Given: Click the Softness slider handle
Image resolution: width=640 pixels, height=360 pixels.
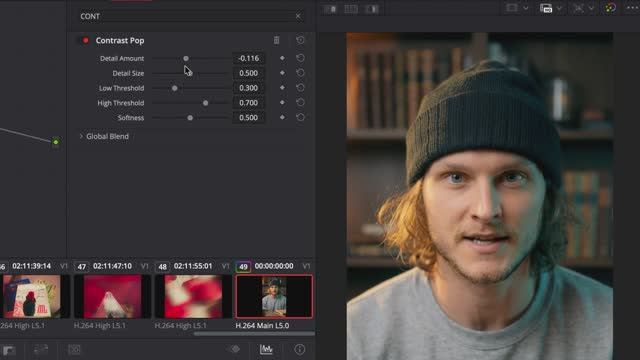Looking at the screenshot, I should (x=190, y=118).
